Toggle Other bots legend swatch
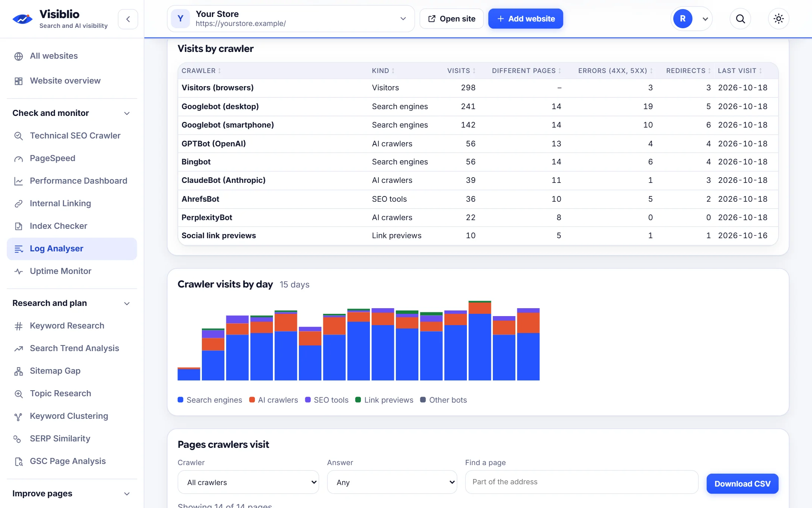The width and height of the screenshot is (812, 508). [x=423, y=400]
